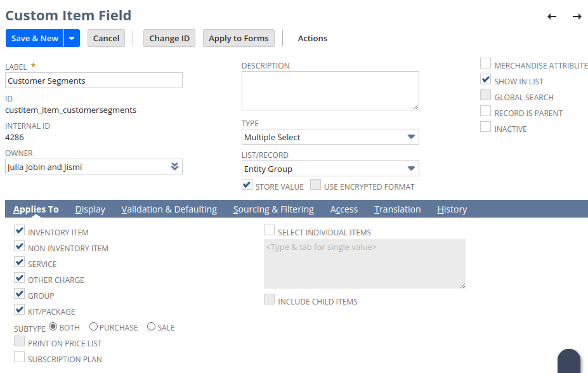Screen dimensions: 588x373
Task: Click the Cancel button
Action: point(106,38)
